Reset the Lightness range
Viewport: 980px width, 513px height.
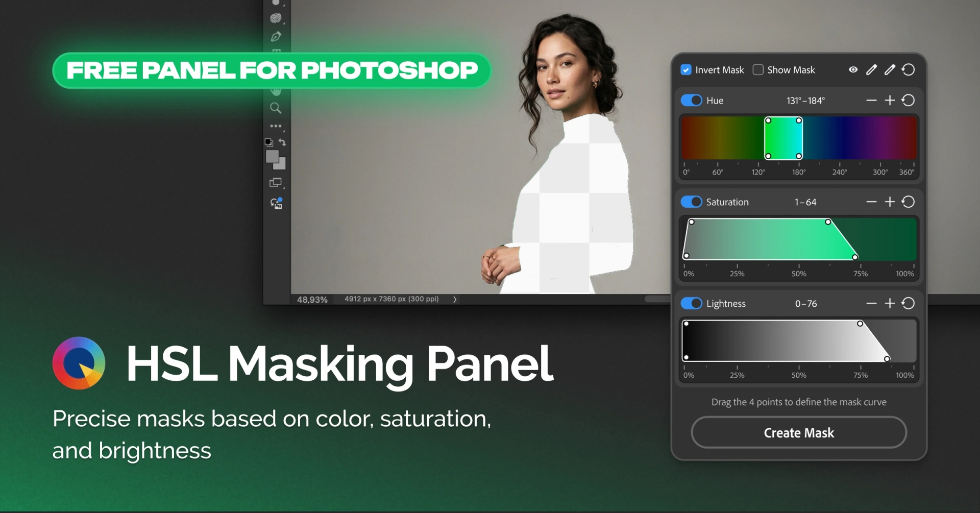908,304
